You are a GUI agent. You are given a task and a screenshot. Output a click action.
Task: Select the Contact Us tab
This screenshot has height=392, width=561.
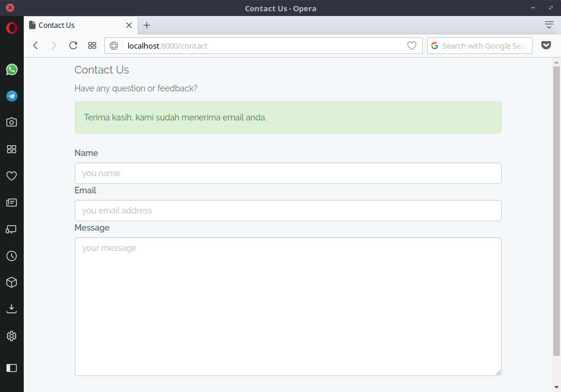[x=77, y=26]
